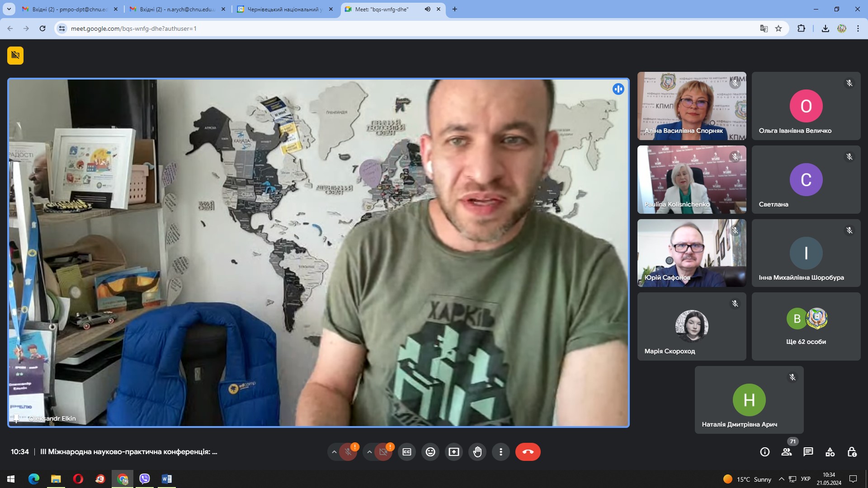Click the present screen icon
Screen dimensions: 868x488
[x=454, y=452]
